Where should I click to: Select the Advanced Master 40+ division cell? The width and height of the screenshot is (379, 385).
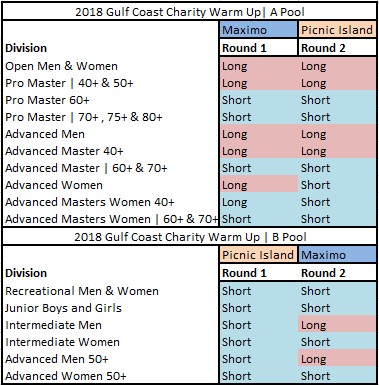coord(111,151)
